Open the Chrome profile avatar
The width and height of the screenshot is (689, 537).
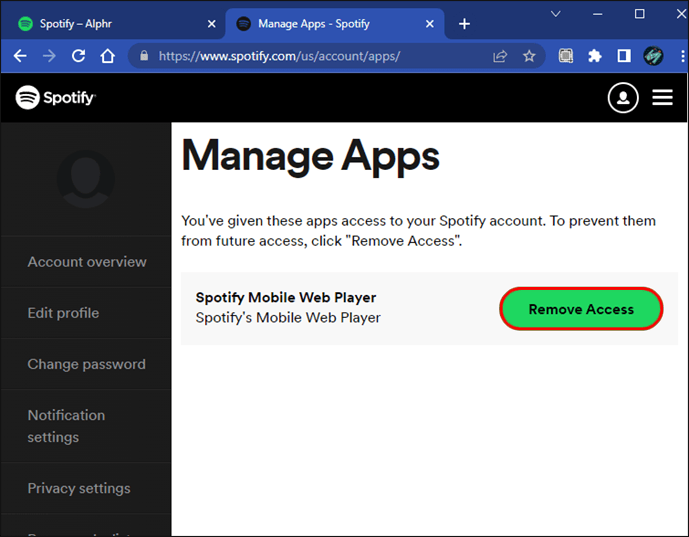pos(653,56)
